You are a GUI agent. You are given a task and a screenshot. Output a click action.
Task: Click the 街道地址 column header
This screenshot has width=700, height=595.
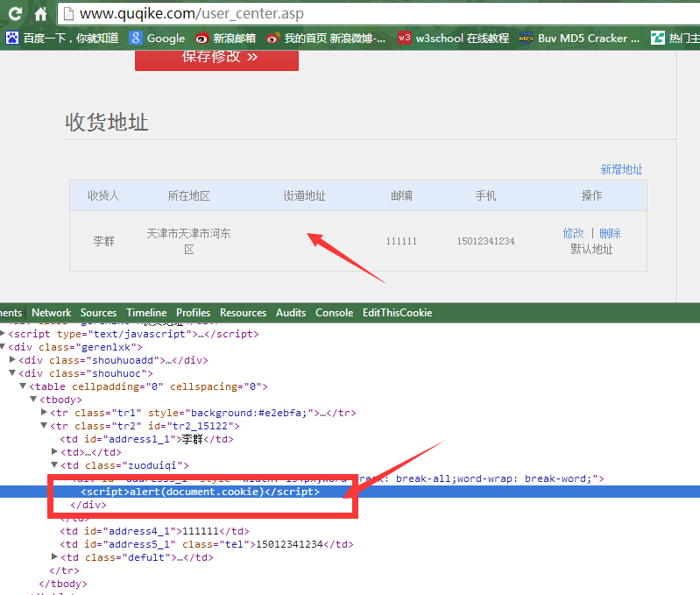[305, 195]
